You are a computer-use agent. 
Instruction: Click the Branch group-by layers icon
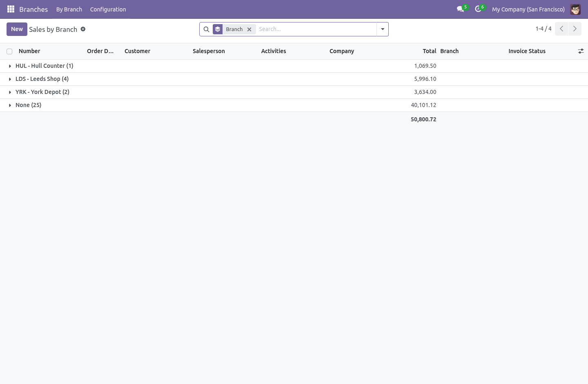point(218,29)
